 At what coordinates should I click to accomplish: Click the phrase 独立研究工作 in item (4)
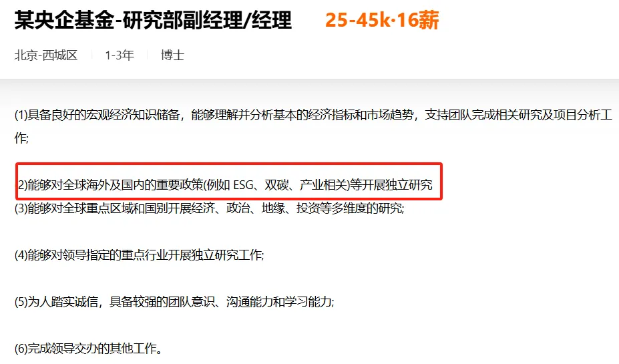226,254
